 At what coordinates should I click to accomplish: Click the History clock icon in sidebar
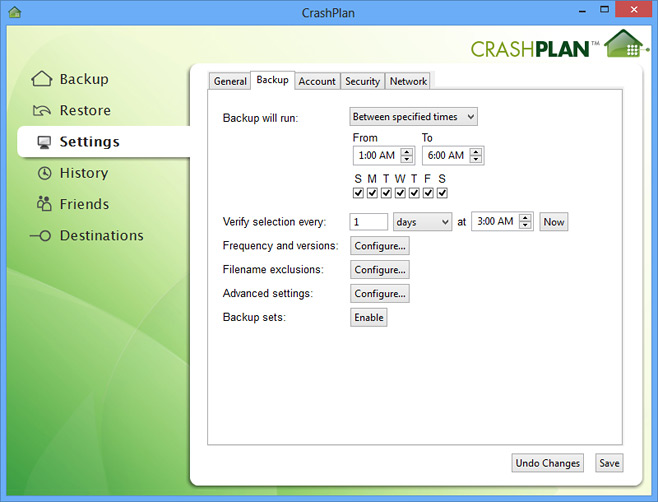44,173
